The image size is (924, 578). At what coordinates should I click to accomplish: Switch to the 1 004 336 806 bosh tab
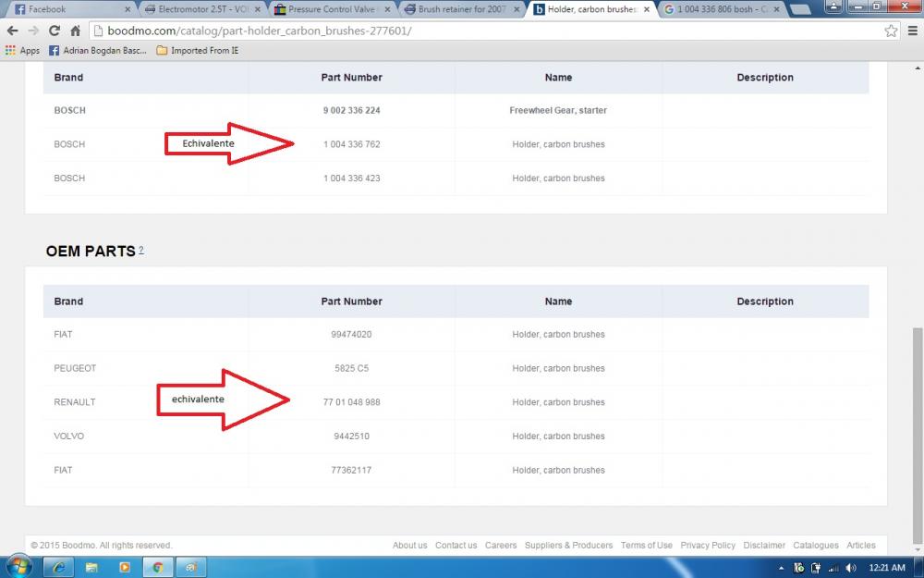coord(722,9)
